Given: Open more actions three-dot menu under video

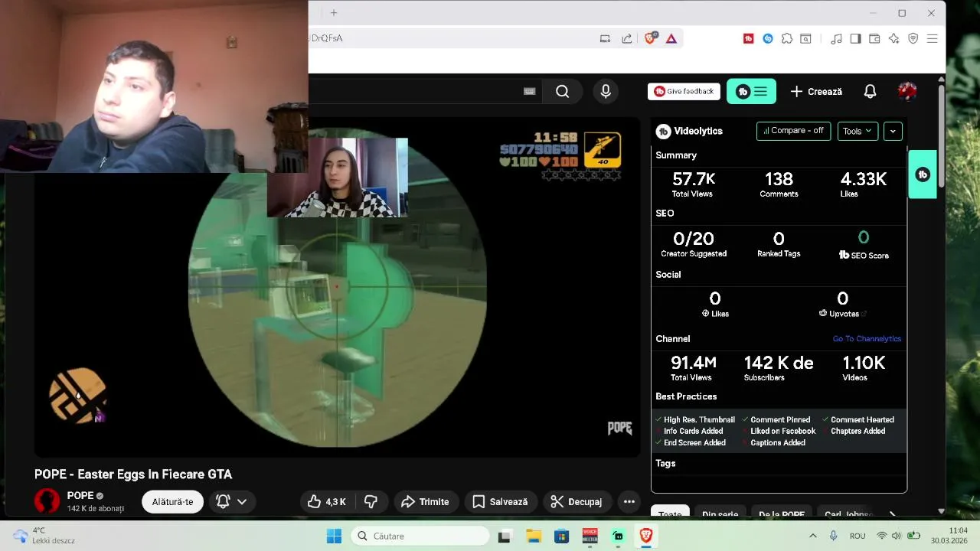Looking at the screenshot, I should (629, 502).
